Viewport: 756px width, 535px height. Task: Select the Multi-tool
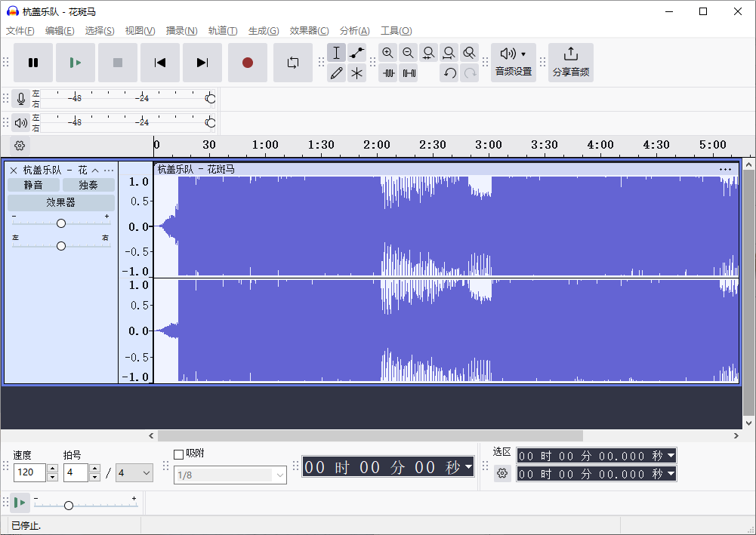coord(356,72)
